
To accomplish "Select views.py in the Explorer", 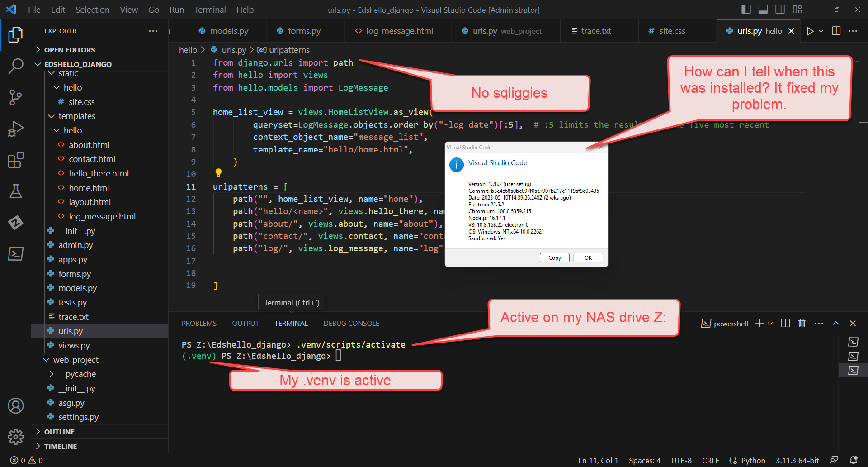I will [x=75, y=345].
